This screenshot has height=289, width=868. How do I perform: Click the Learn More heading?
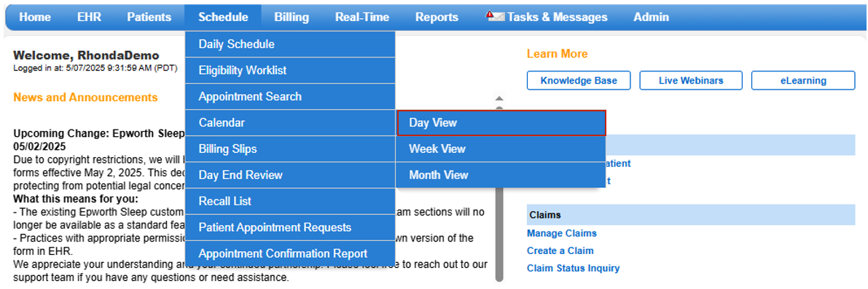coord(558,54)
